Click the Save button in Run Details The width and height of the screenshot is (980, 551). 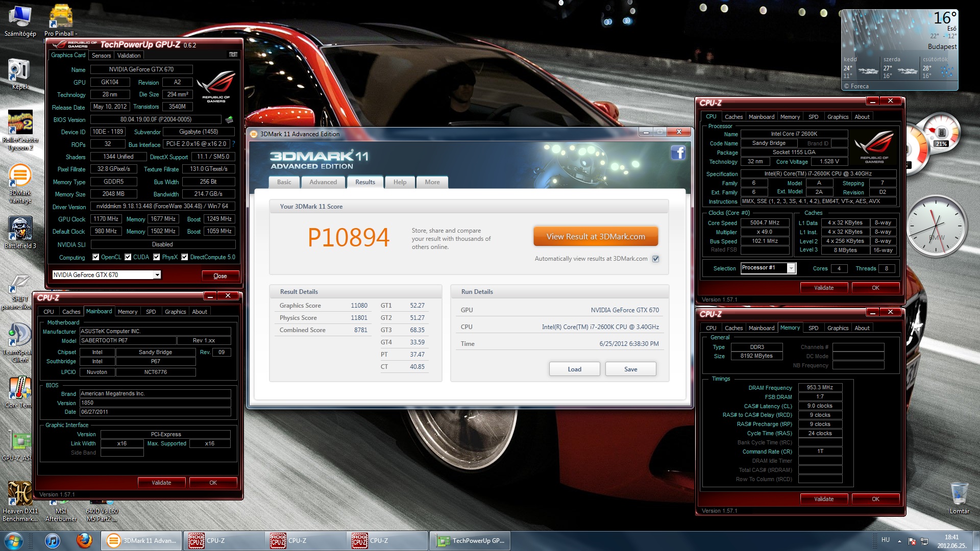click(630, 369)
